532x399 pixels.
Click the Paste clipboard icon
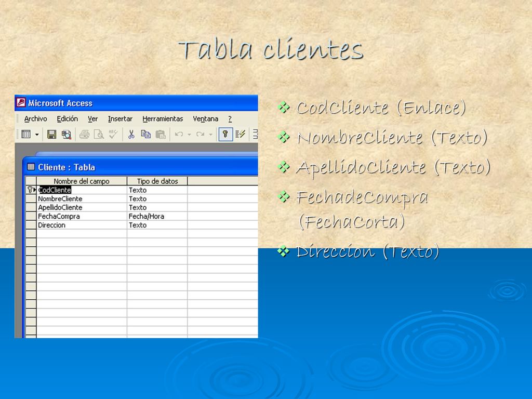(x=161, y=135)
